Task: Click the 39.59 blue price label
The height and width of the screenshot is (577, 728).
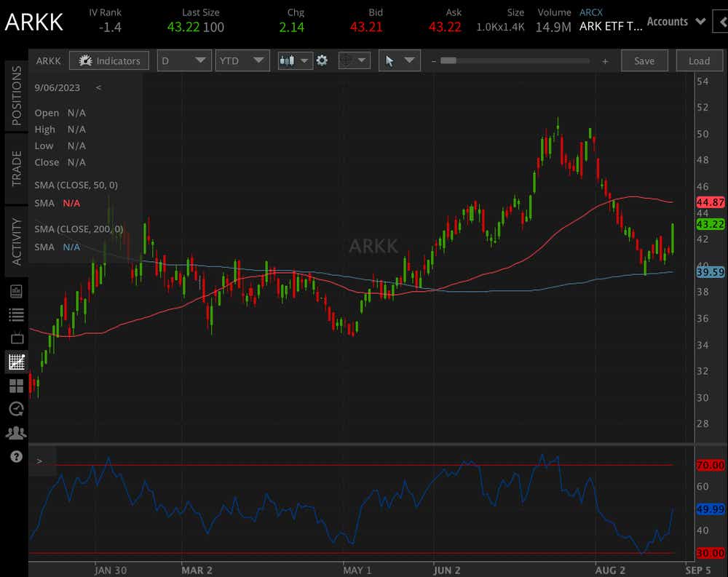Action: tap(711, 272)
